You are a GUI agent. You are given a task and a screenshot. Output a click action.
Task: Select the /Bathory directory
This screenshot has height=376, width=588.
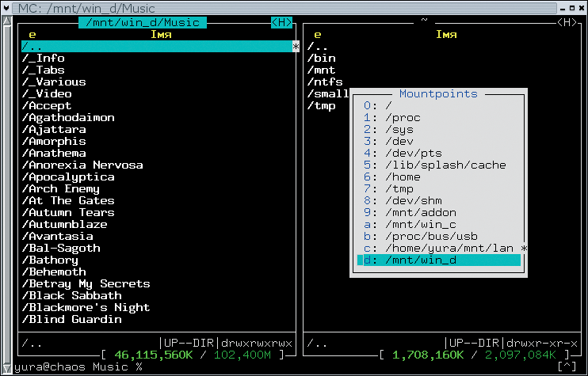[x=50, y=260]
